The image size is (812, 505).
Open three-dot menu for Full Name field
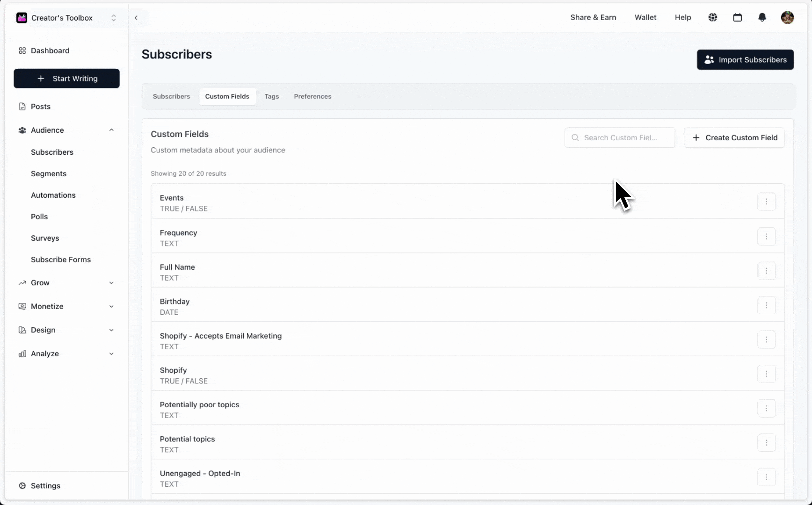(766, 271)
